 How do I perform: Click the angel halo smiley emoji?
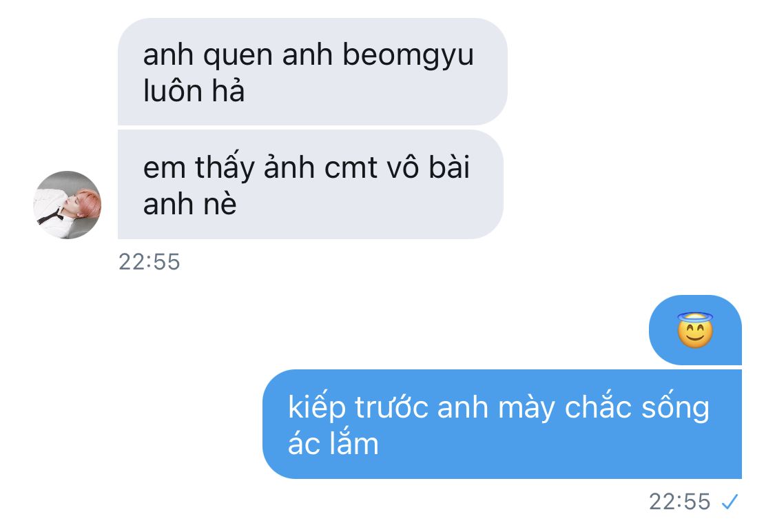coord(695,330)
